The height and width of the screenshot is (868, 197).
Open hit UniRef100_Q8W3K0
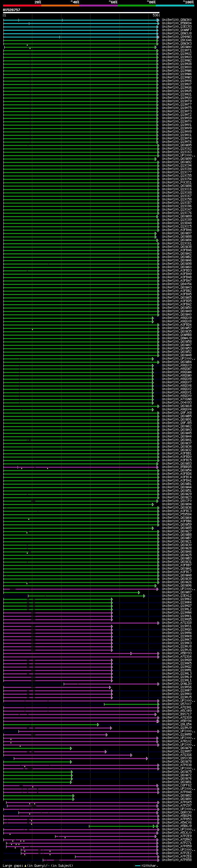177,20
